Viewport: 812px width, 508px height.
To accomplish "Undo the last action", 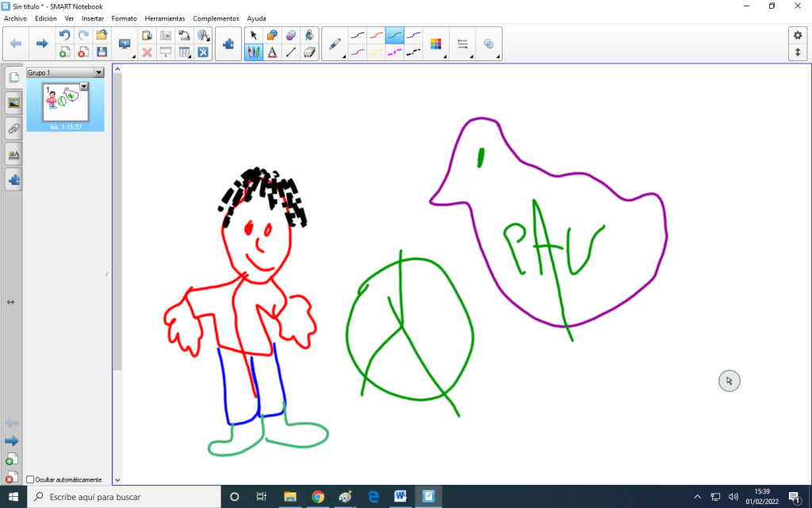I will (64, 35).
